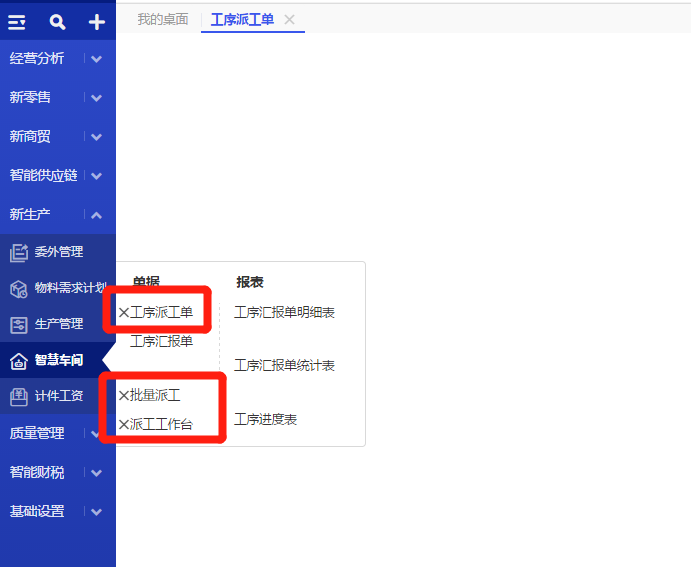Open 工序进度表 report
The width and height of the screenshot is (691, 567).
265,419
